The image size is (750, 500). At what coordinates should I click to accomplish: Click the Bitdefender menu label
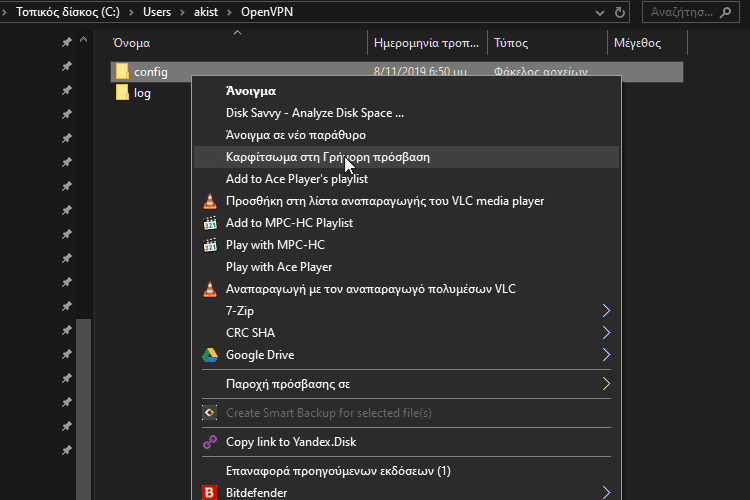[256, 493]
